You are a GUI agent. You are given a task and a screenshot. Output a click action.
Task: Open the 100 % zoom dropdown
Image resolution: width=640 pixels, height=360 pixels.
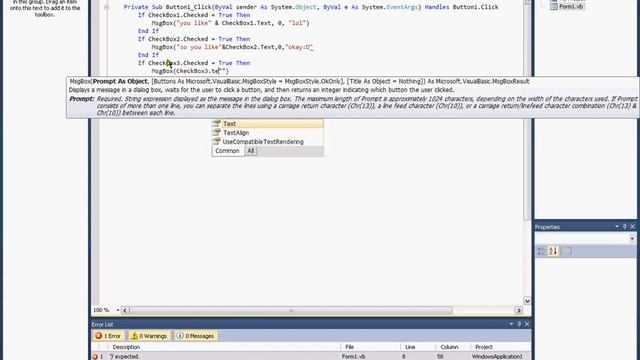[118, 310]
